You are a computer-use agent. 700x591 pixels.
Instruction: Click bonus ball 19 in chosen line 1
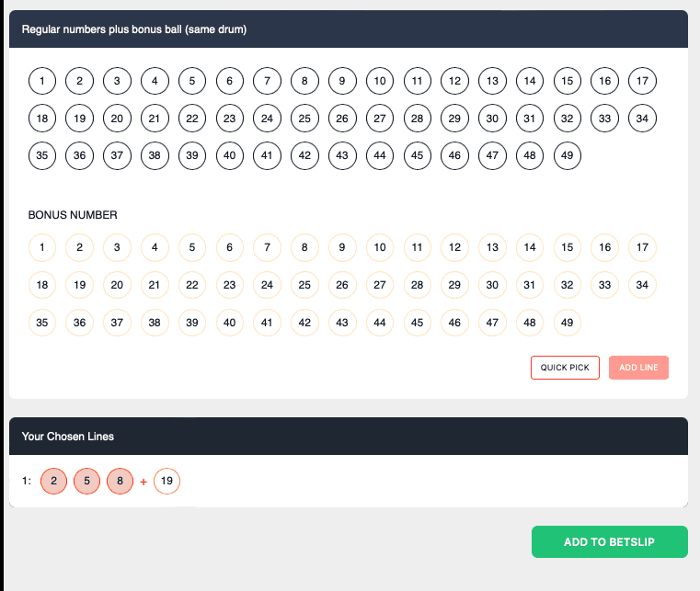click(x=166, y=481)
